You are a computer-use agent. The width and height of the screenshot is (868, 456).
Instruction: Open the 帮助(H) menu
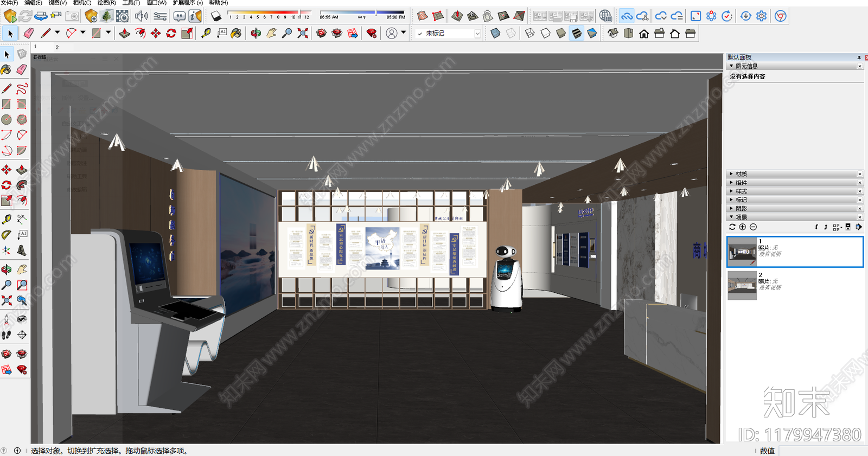pyautogui.click(x=218, y=3)
